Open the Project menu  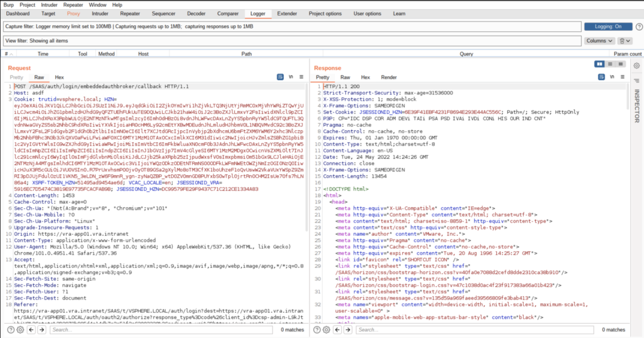[27, 5]
